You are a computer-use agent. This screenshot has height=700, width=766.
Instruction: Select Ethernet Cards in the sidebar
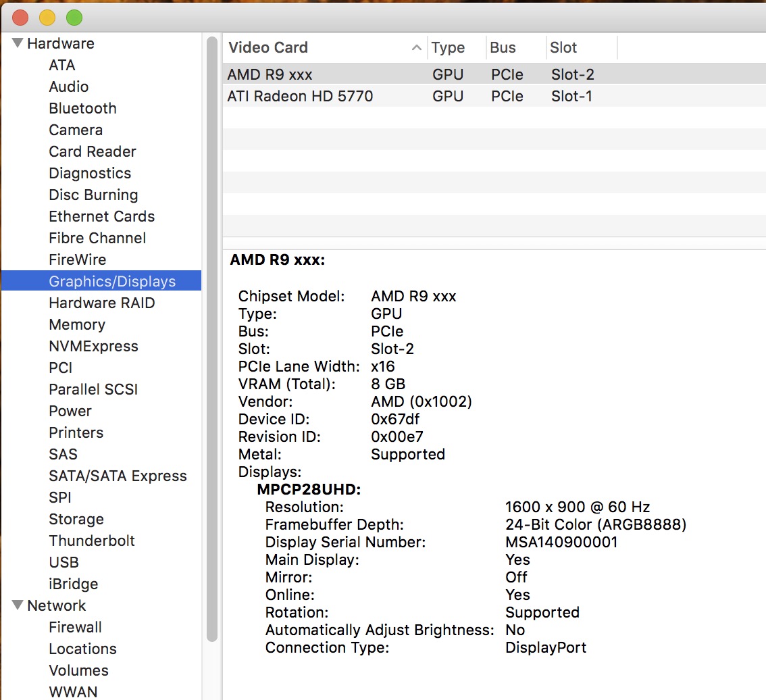coord(101,216)
